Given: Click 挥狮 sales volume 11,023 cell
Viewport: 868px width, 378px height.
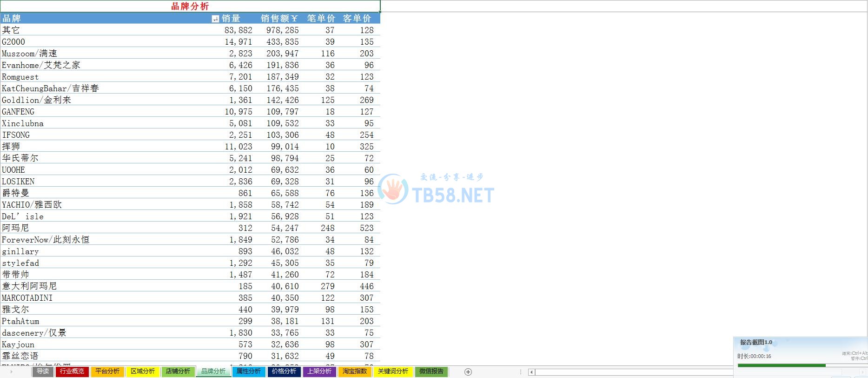Looking at the screenshot, I should (238, 147).
